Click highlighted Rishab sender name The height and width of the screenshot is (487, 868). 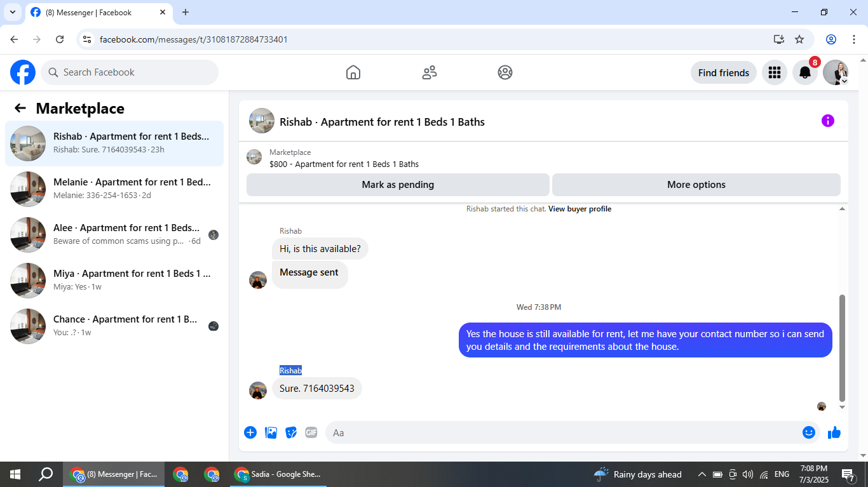click(x=290, y=370)
